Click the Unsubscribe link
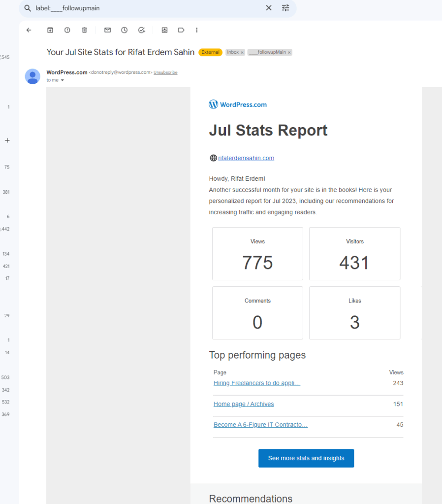 pos(165,72)
